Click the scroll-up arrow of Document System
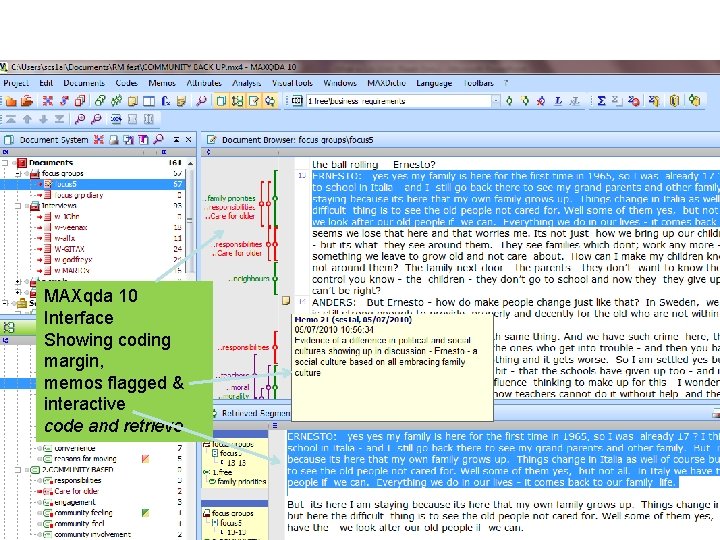This screenshot has height=540, width=720. click(190, 163)
